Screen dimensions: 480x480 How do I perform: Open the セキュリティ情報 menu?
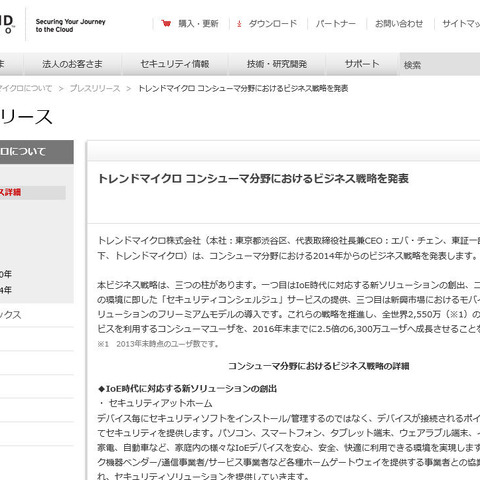click(x=175, y=64)
